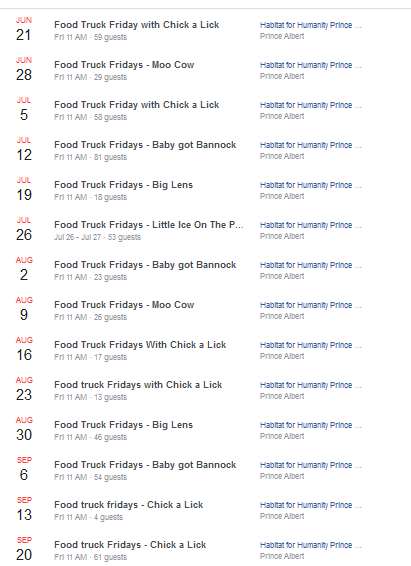Open the Little Ice On The P... event

[149, 225]
